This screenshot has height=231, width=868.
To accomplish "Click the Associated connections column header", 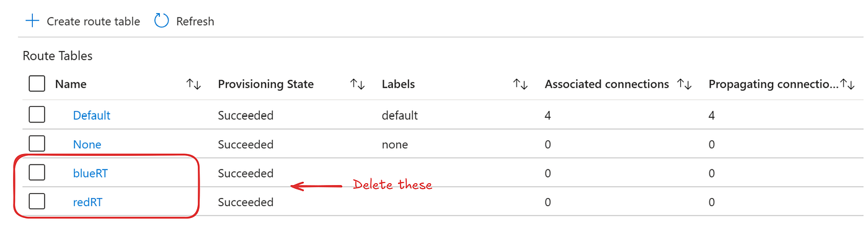I will point(607,84).
